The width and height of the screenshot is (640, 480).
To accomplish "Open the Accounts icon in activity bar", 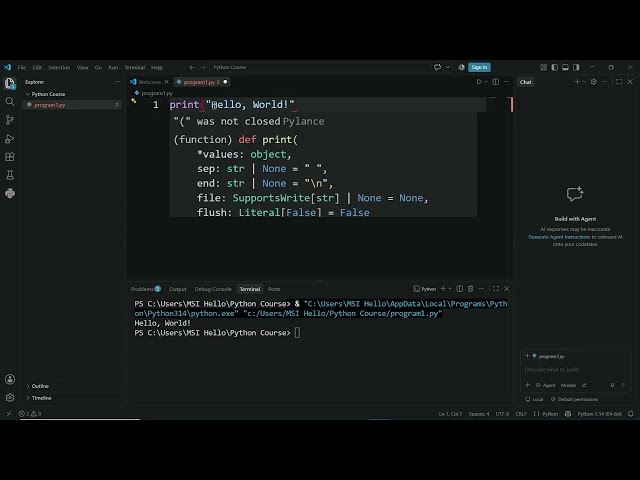I will pyautogui.click(x=10, y=380).
